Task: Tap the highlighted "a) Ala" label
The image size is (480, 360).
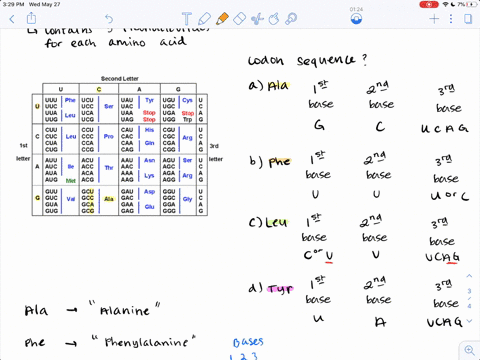Action: click(x=269, y=86)
